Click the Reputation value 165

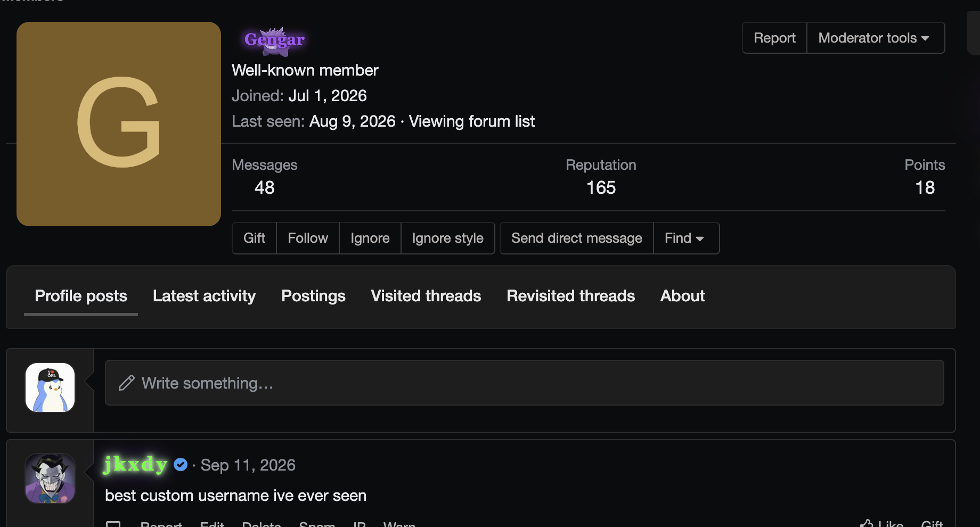(601, 187)
